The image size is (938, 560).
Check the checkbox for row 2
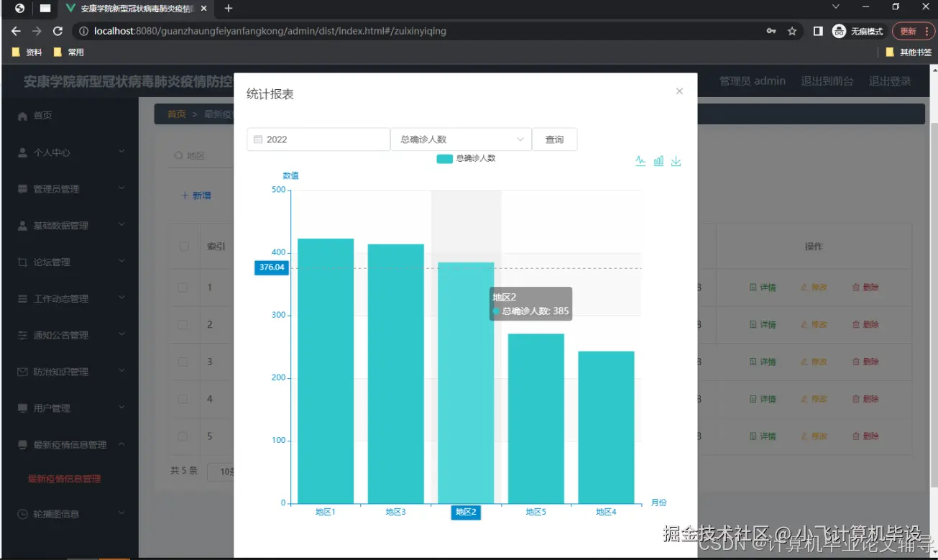point(183,325)
